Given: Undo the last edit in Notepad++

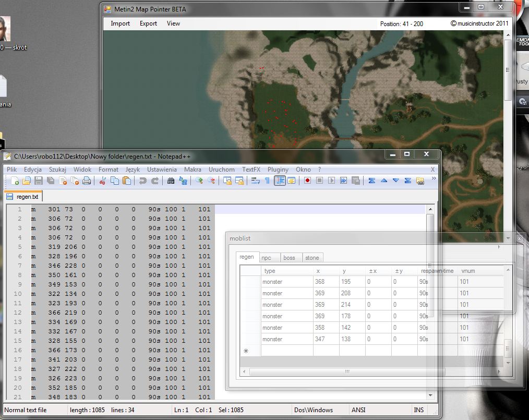Looking at the screenshot, I should click(x=143, y=181).
